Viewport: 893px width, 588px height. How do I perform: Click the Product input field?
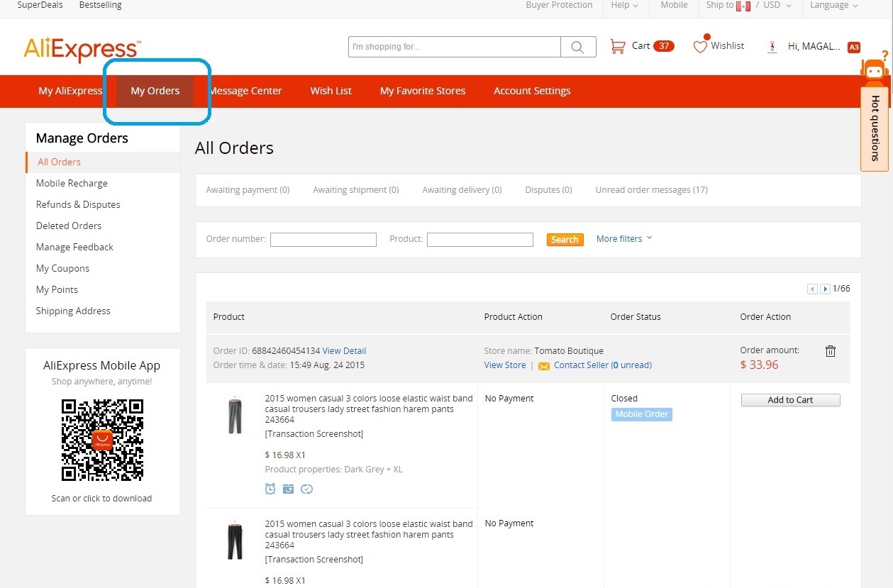pyautogui.click(x=480, y=240)
